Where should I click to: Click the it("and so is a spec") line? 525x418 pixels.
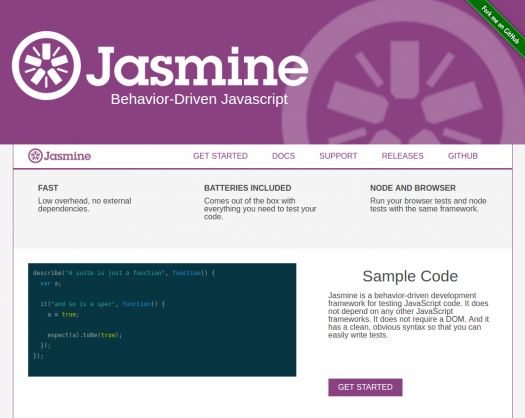pos(102,304)
